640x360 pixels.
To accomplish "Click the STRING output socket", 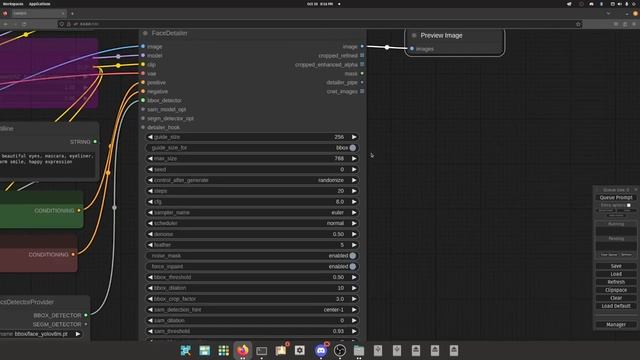I will click(95, 142).
